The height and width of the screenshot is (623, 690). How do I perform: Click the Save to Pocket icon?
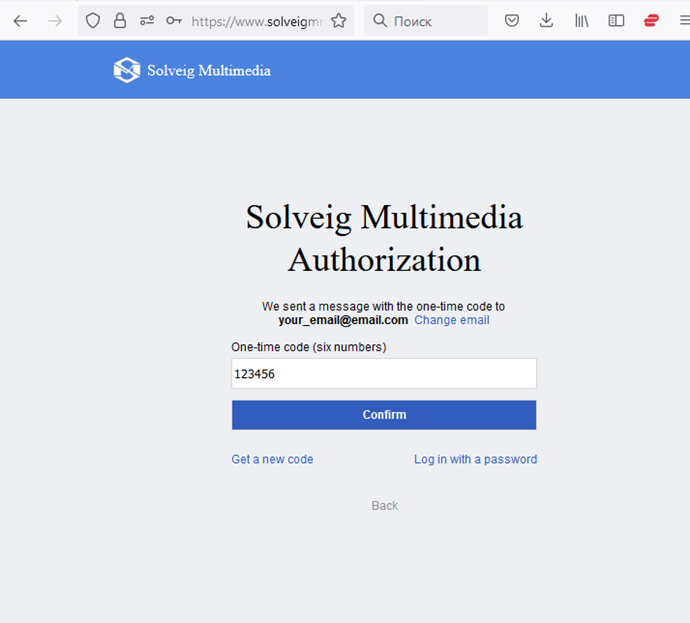pos(512,20)
